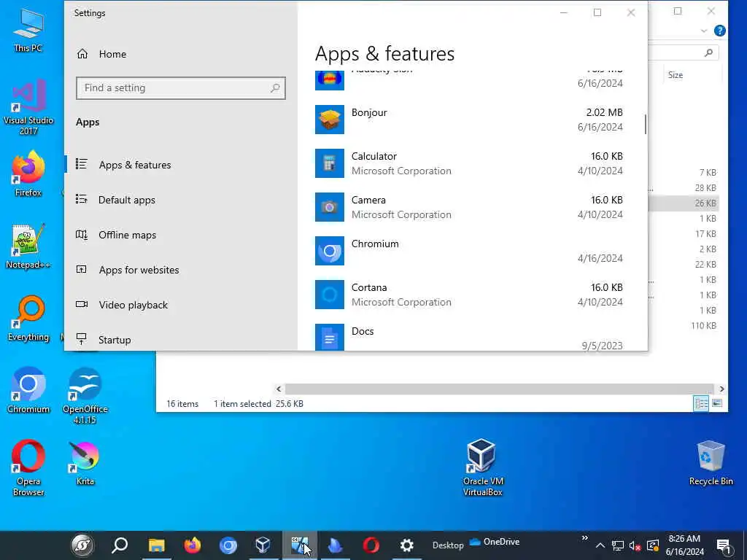This screenshot has width=747, height=560.
Task: Click the 4/16/2024 date for Chromium
Action: coord(600,258)
